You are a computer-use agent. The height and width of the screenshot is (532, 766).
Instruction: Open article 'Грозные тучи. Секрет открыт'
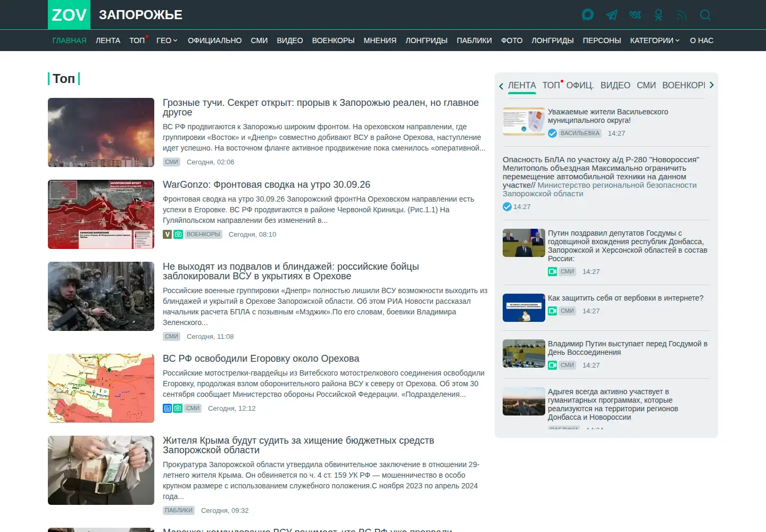pos(321,107)
